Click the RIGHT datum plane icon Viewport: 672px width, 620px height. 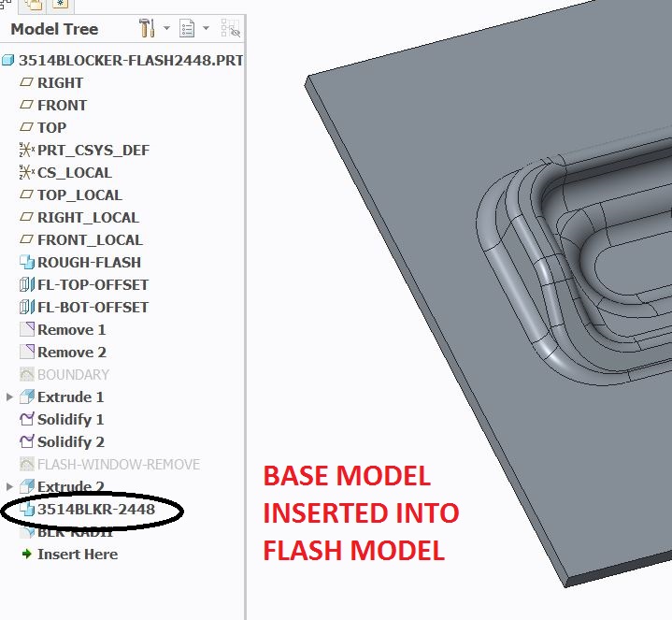point(26,82)
